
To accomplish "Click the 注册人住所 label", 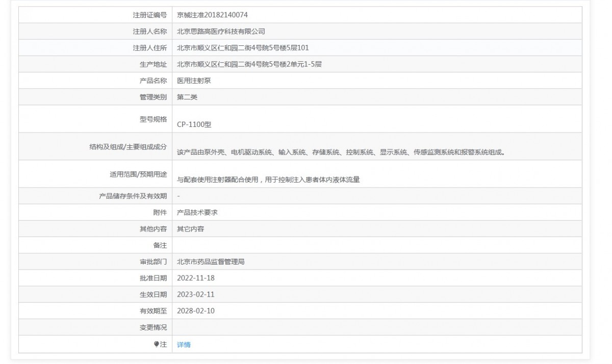I will 150,48.
